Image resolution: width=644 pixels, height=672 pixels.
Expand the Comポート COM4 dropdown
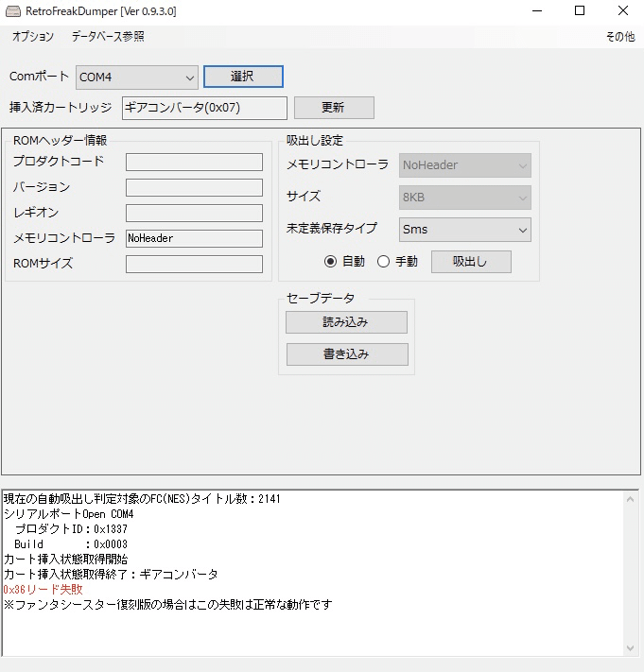[137, 78]
